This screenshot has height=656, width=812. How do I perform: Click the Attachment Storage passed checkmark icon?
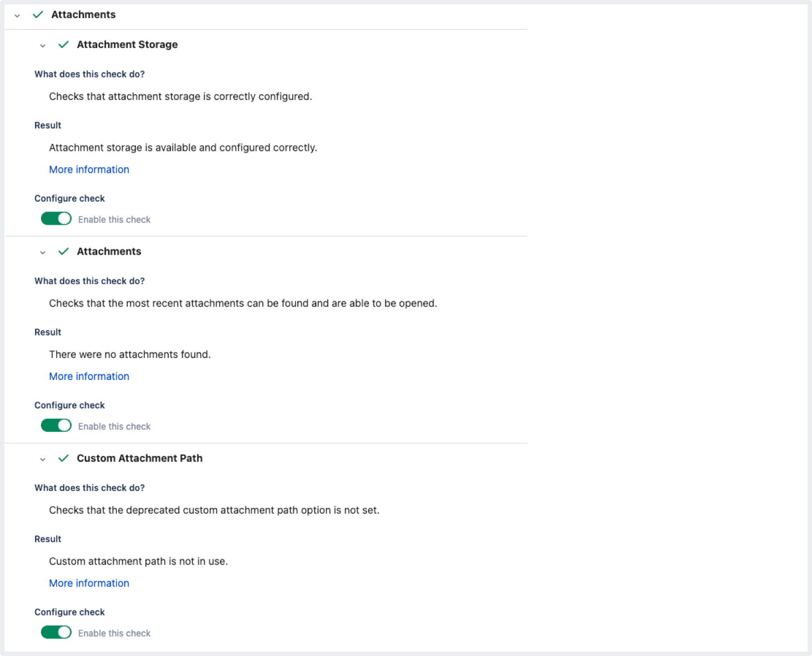coord(63,45)
